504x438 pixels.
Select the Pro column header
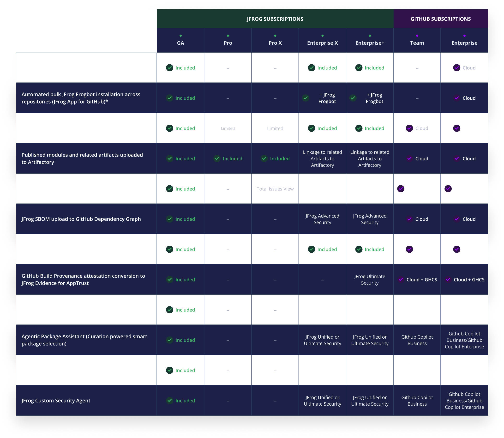point(228,40)
